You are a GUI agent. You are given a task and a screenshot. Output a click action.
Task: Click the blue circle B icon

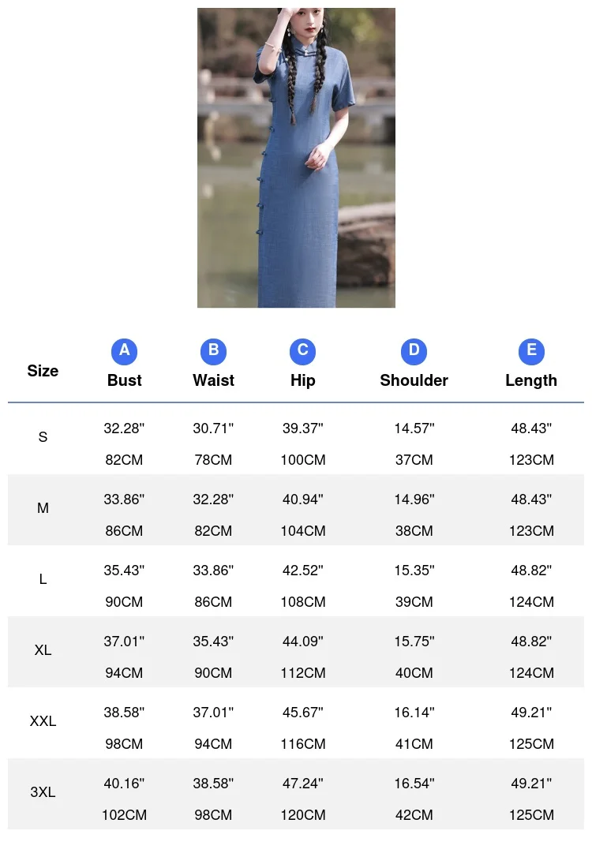point(213,351)
